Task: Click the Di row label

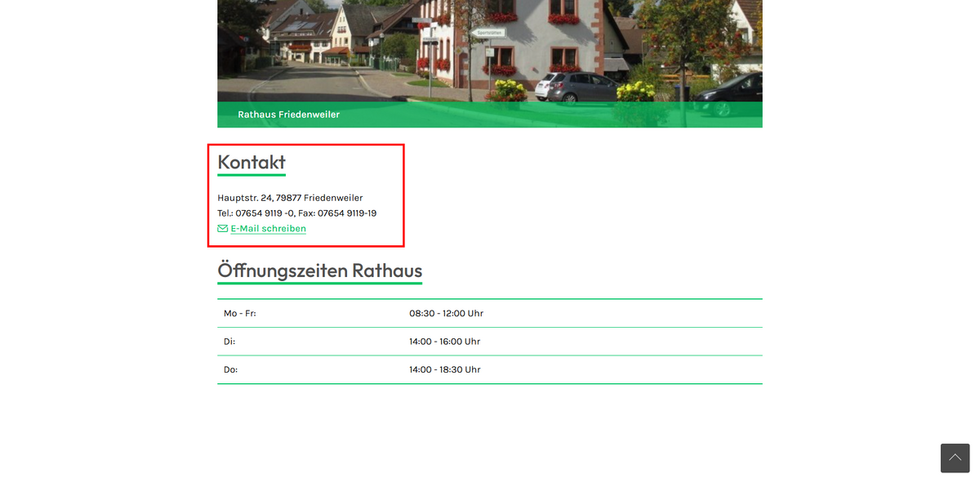Action: click(x=229, y=342)
